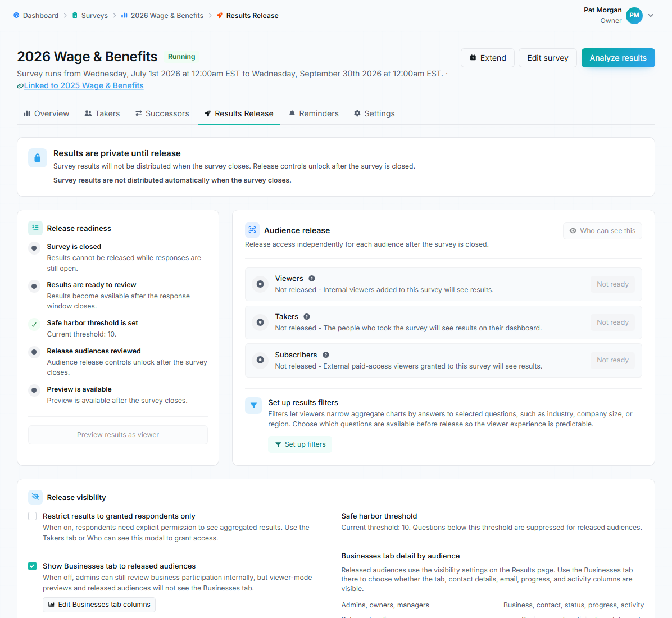Click the Viewers audience radio circle
Screen dimensions: 672x618
(260, 284)
